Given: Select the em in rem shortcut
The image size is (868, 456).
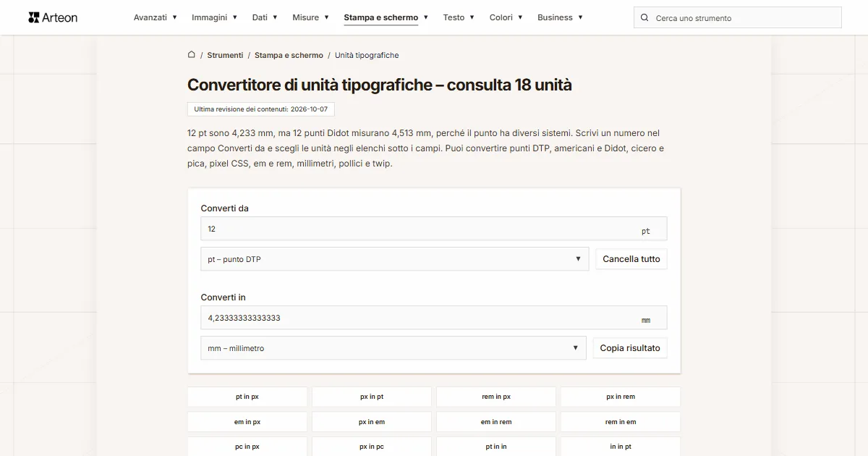Looking at the screenshot, I should click(496, 422).
